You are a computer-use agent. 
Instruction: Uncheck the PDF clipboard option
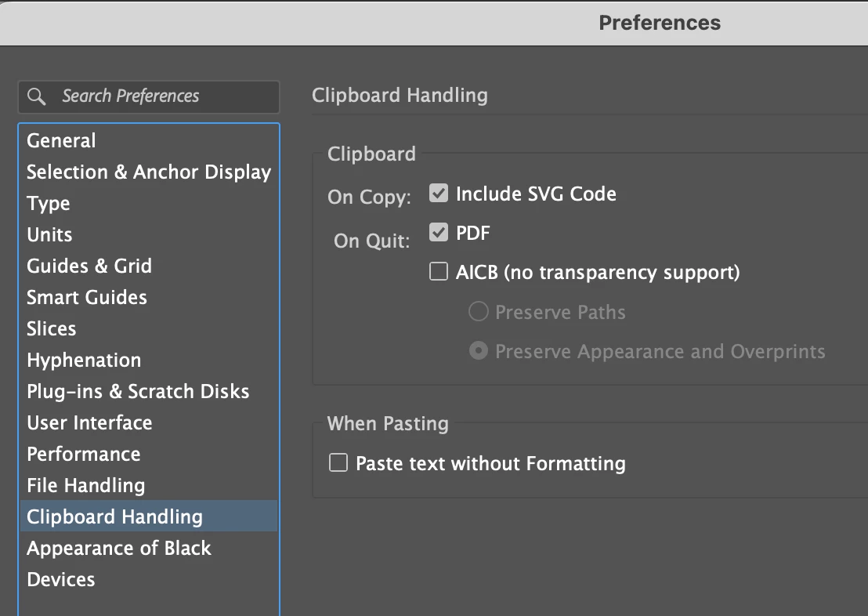(439, 233)
